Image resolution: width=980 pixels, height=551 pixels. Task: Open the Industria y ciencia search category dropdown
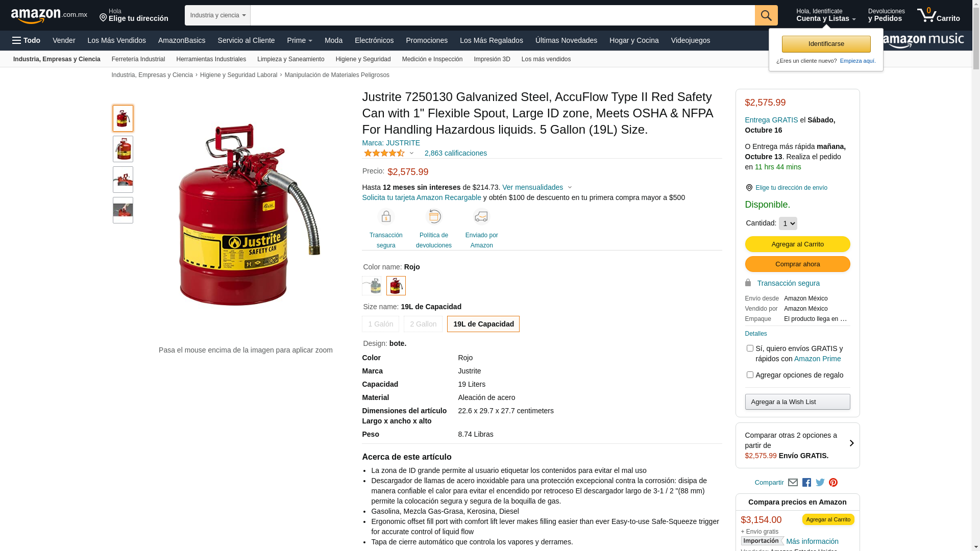point(217,15)
